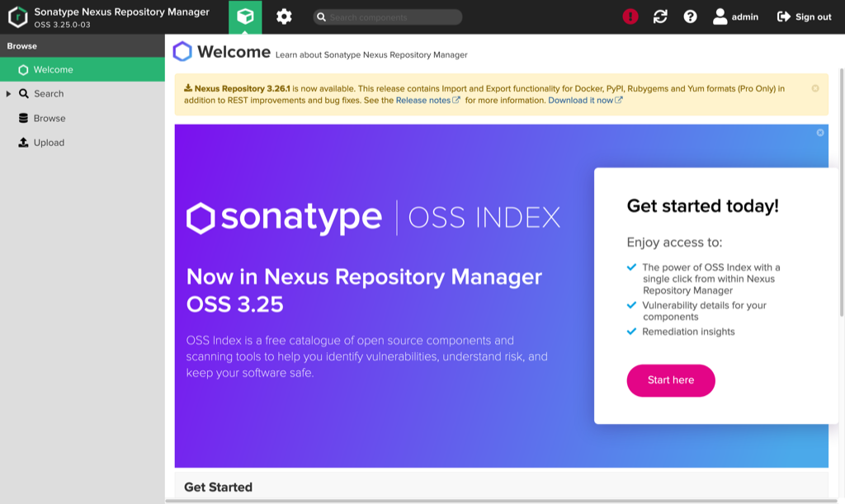Screen dimensions: 845x504
Task: Click the 'Browse' sidebar header label
Action: coord(22,45)
